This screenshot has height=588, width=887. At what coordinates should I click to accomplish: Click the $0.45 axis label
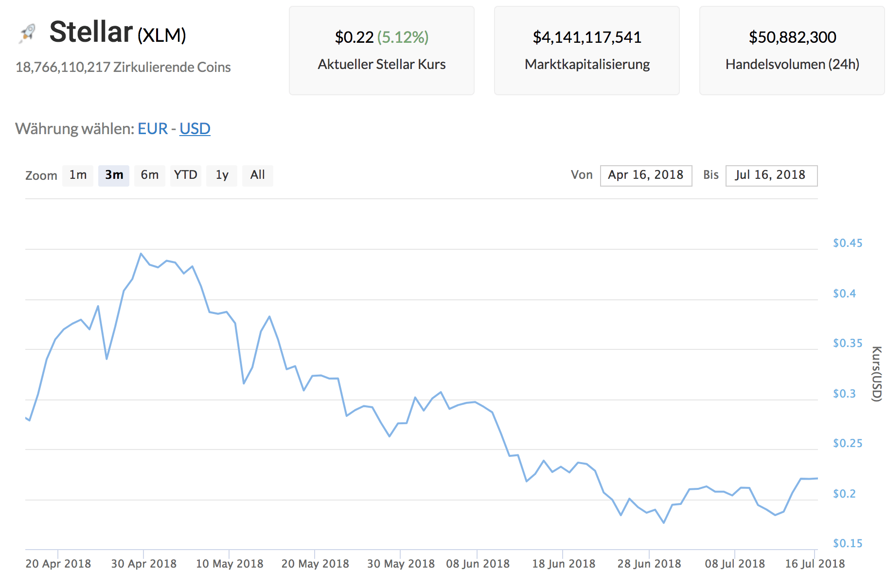848,243
